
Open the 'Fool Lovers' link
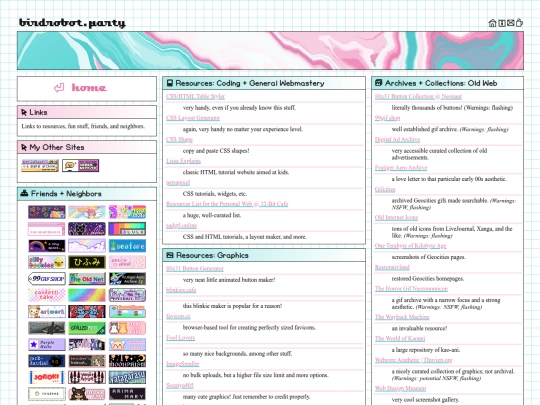pos(180,338)
